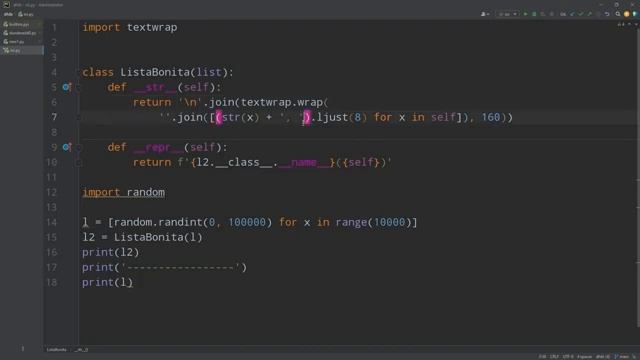
Task: Click the cursor position indicator in status bar
Action: (542, 357)
